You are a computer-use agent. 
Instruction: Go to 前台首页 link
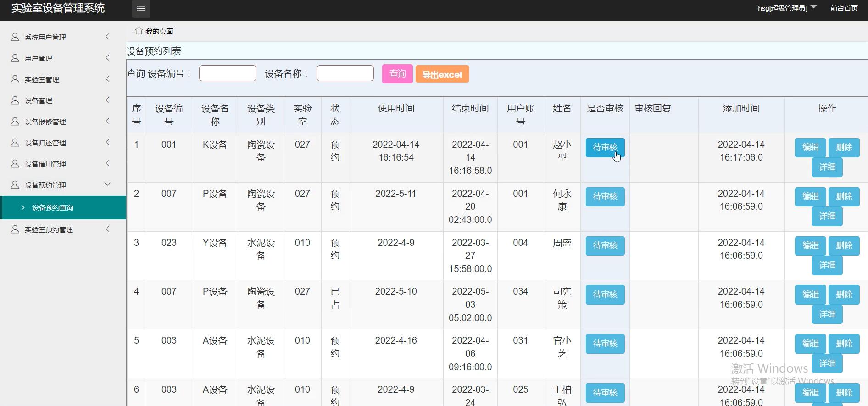(x=844, y=8)
